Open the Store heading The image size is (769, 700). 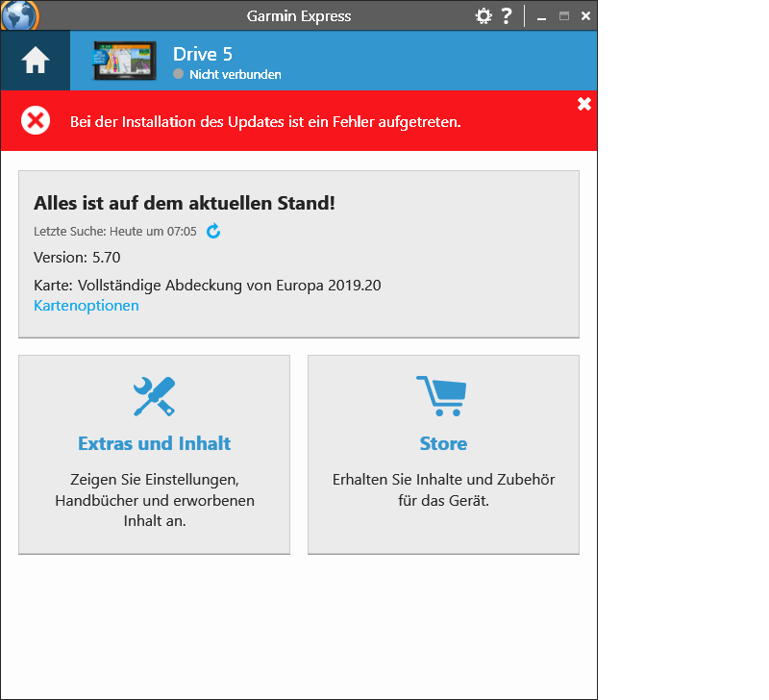[443, 443]
